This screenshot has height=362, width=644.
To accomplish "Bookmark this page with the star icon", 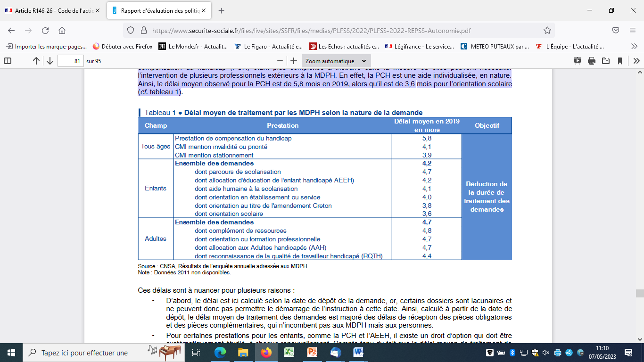I will pyautogui.click(x=547, y=31).
